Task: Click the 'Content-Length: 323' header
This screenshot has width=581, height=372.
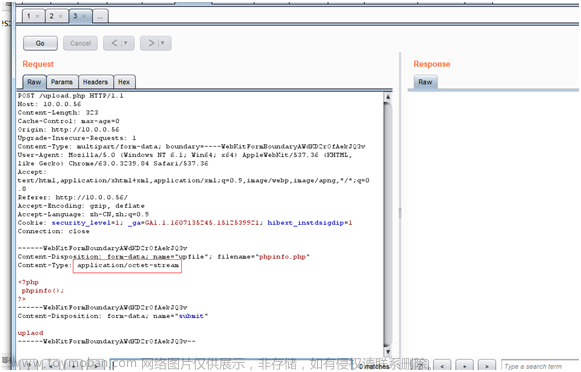Action: pyautogui.click(x=58, y=113)
